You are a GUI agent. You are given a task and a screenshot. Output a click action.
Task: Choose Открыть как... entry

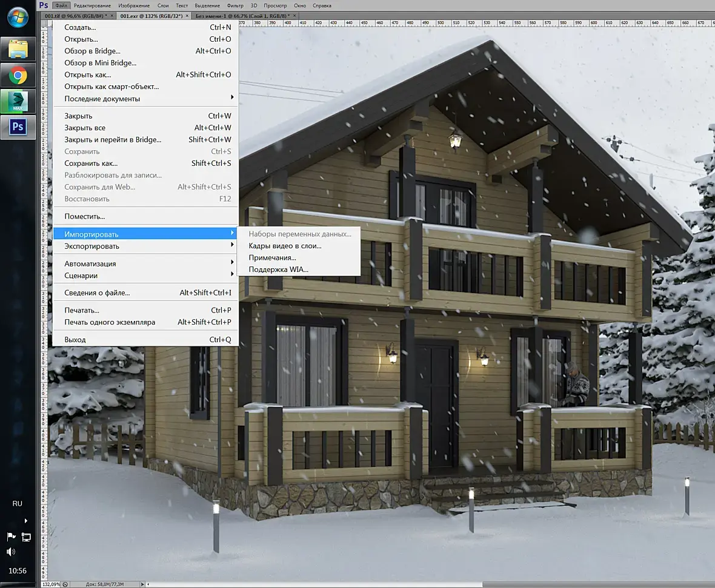[145, 74]
